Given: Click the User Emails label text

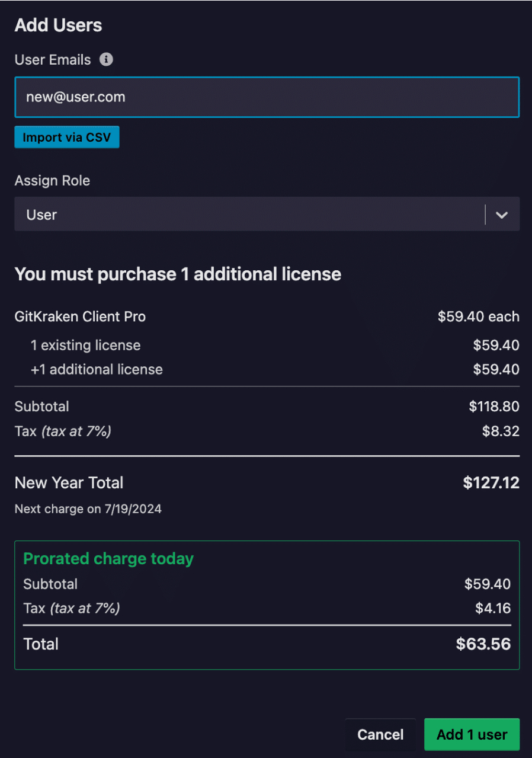Looking at the screenshot, I should pos(53,60).
